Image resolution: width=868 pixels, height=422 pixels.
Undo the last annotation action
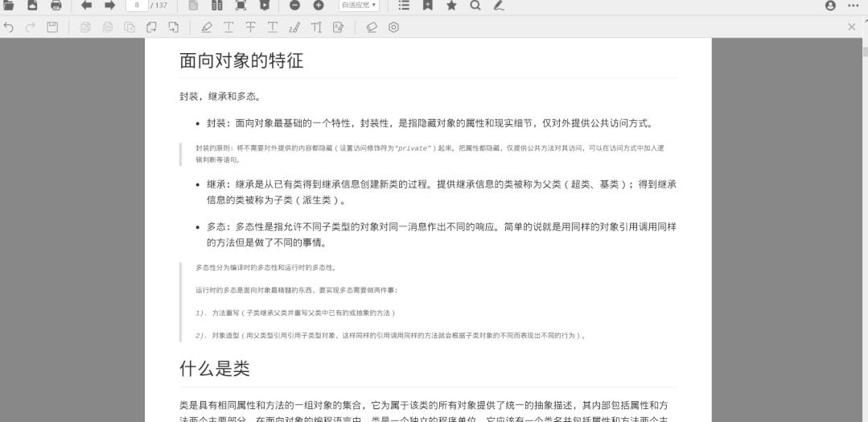pos(8,27)
